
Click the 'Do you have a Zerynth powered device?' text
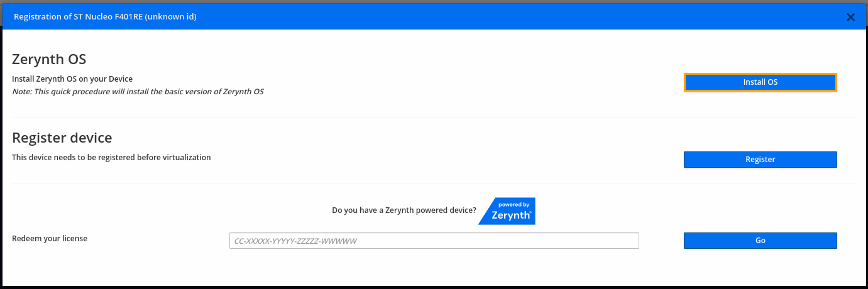click(404, 210)
